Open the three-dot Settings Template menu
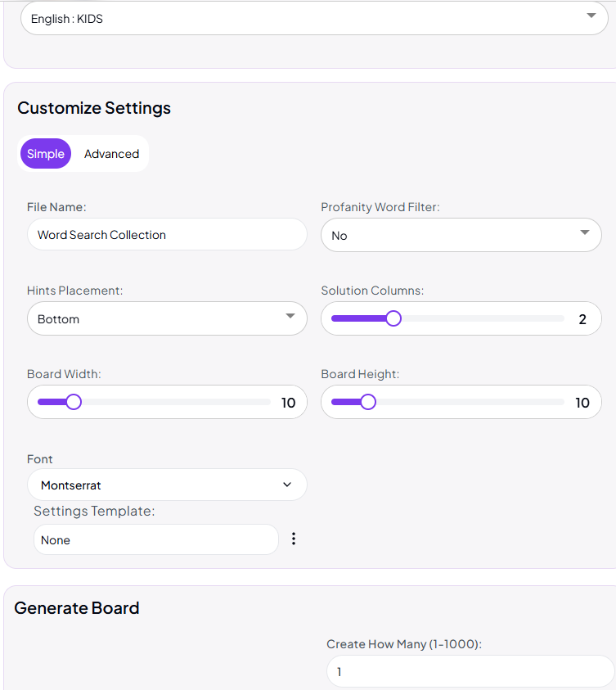Image resolution: width=616 pixels, height=690 pixels. [x=294, y=539]
